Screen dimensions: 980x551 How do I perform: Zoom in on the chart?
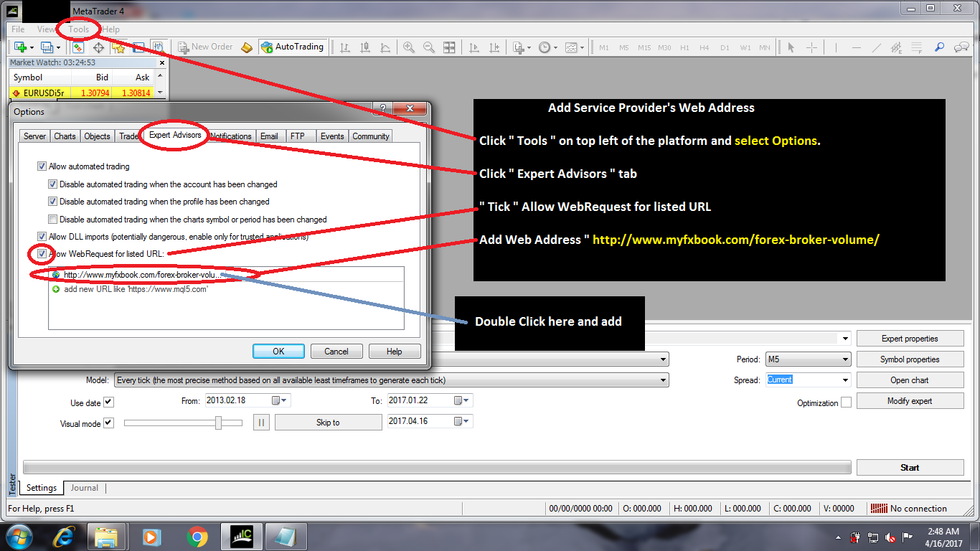(409, 47)
